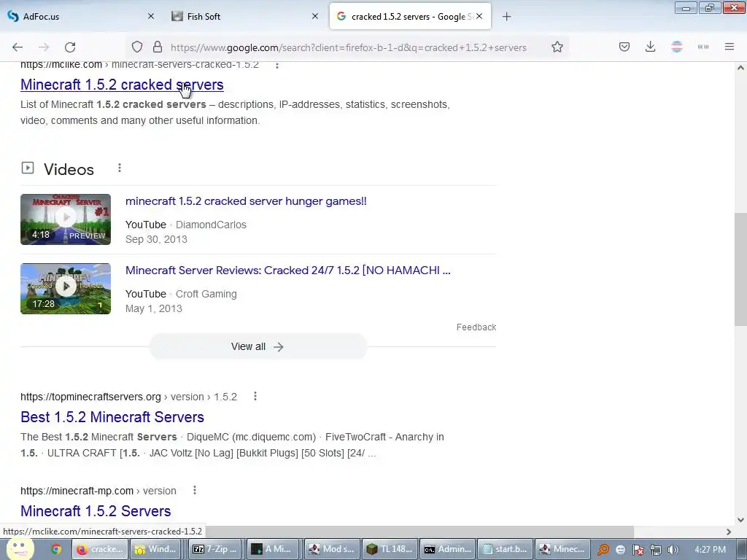Open options dots next to mclike.com result
Image resolution: width=747 pixels, height=560 pixels.
pyautogui.click(x=277, y=65)
